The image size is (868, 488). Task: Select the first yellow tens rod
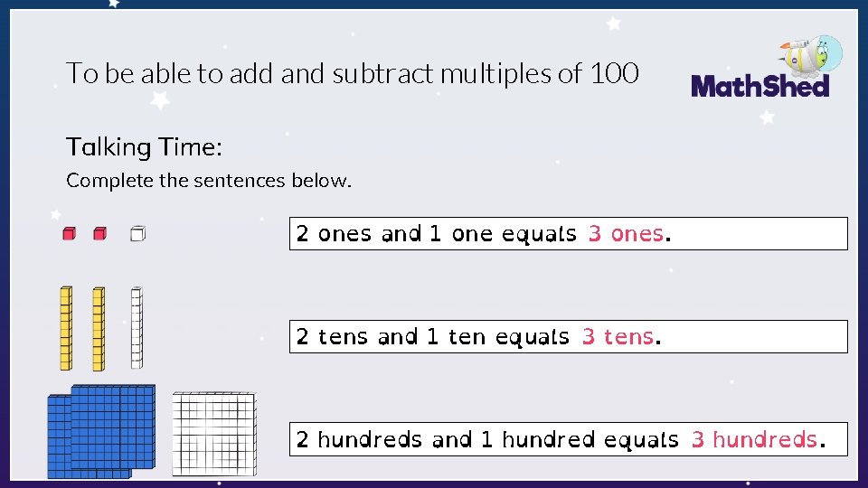(x=66, y=328)
